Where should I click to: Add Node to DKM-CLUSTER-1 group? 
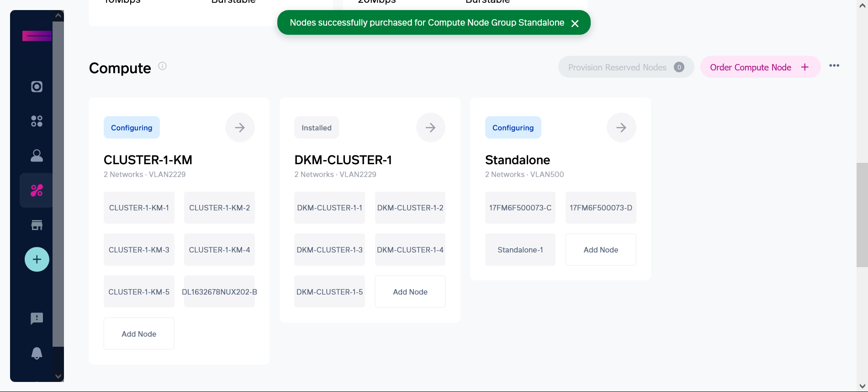pos(410,292)
